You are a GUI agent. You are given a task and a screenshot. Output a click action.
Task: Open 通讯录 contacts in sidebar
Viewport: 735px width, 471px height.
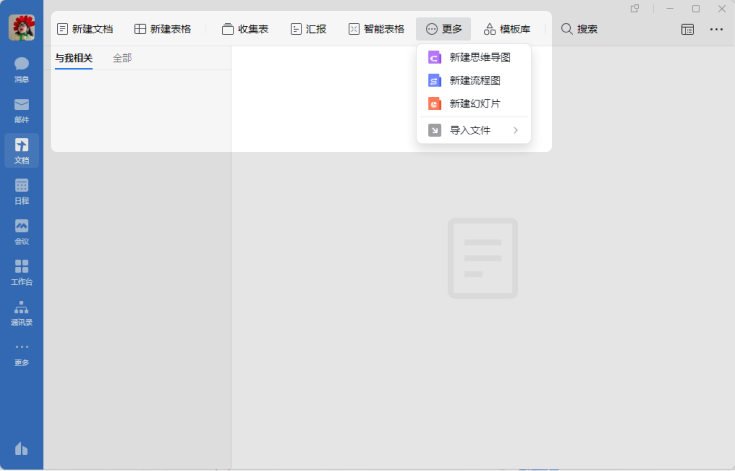22,313
